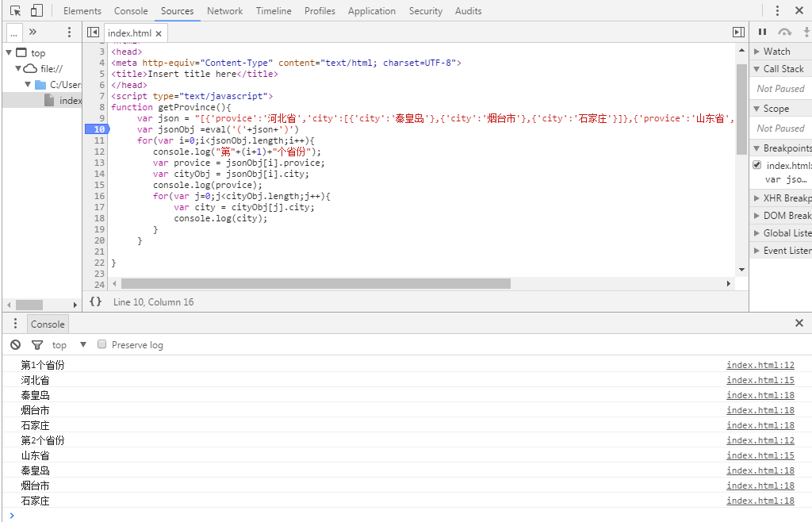Viewport: 812px width, 522px height.
Task: Select the index file icon in navigator
Action: tap(49, 101)
